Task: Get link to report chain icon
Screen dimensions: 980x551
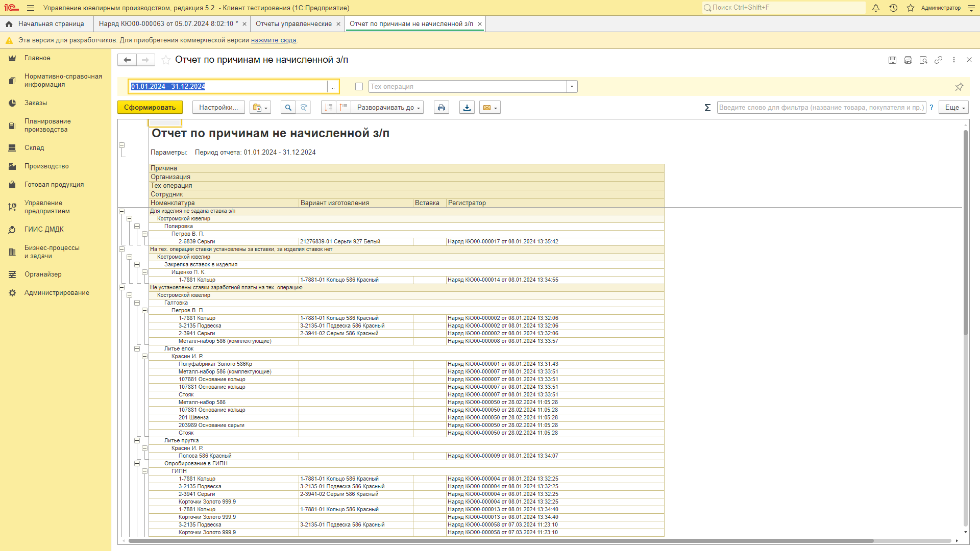Action: click(938, 60)
